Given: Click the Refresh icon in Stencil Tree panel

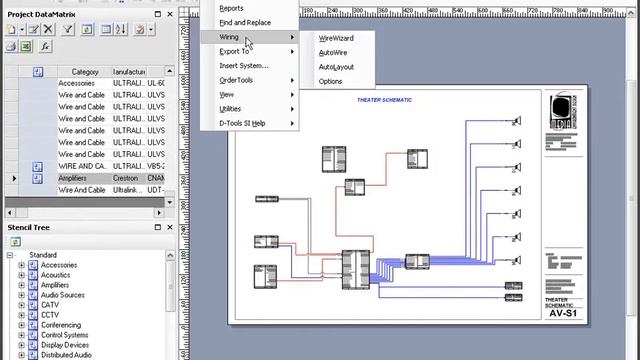Looking at the screenshot, I should [x=16, y=242].
